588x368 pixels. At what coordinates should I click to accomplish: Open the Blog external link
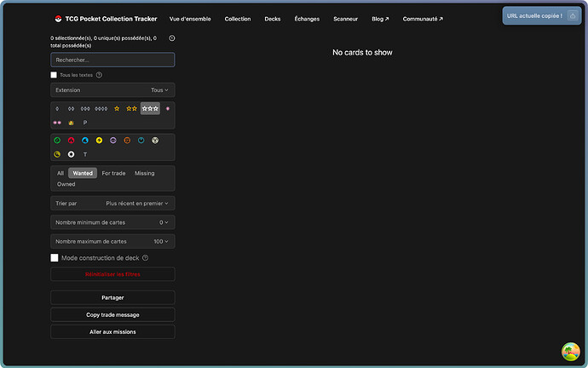coord(380,19)
